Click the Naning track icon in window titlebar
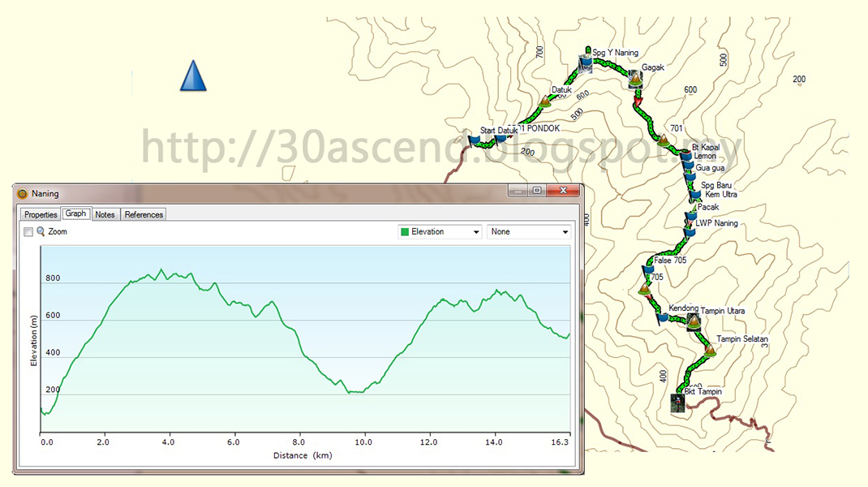868x487 pixels. [x=22, y=193]
